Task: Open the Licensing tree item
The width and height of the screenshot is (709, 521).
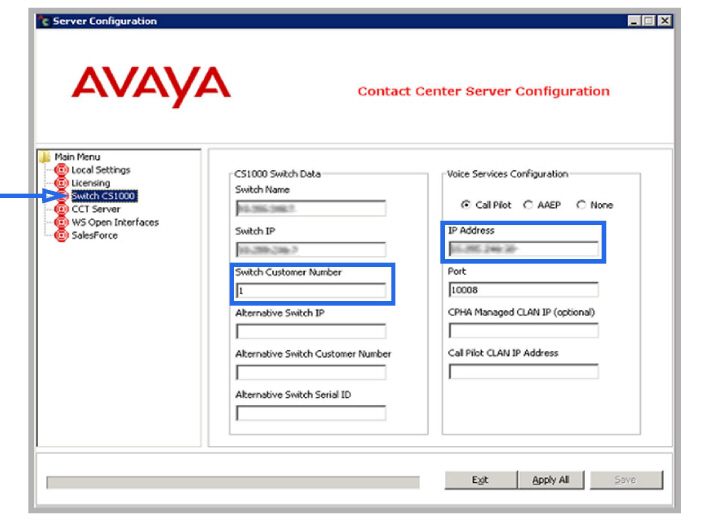Action: point(91,183)
